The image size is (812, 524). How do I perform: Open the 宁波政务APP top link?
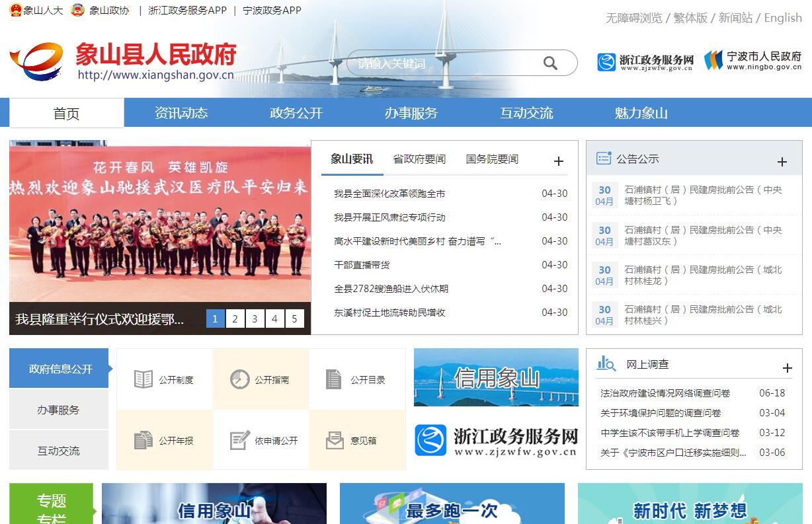pos(272,11)
